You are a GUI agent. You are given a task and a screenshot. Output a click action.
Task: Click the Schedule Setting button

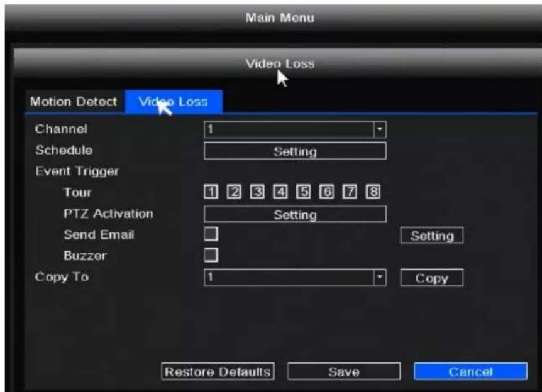[295, 151]
